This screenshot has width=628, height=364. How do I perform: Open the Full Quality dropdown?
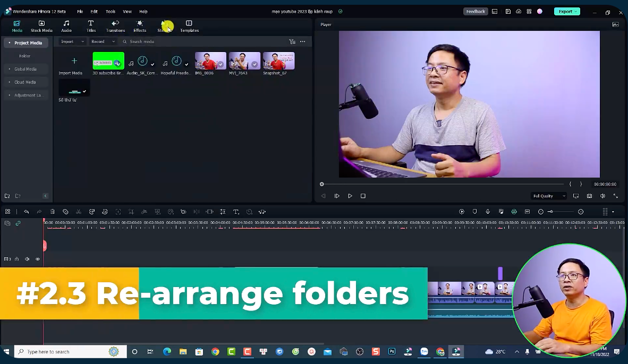pyautogui.click(x=549, y=196)
